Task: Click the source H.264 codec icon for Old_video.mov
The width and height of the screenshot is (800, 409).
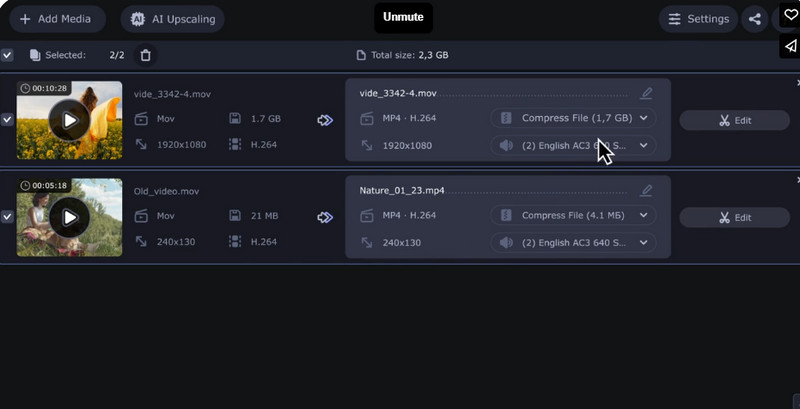Action: click(x=235, y=241)
